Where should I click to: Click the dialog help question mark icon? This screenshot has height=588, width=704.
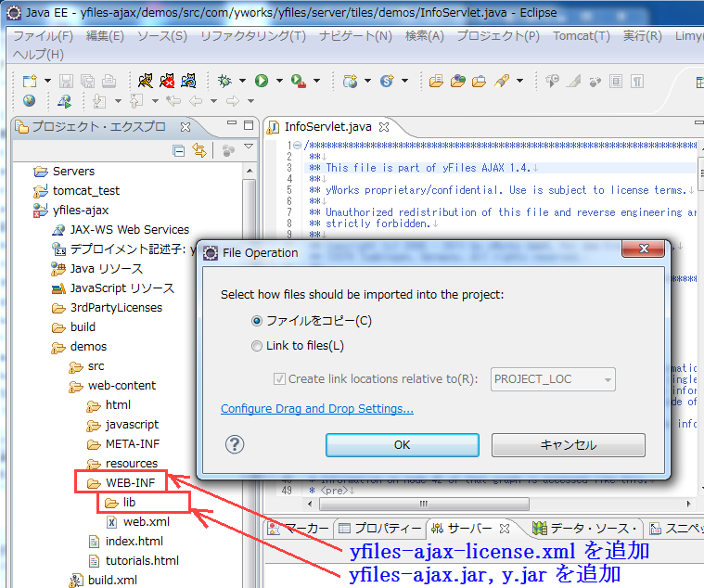[233, 444]
